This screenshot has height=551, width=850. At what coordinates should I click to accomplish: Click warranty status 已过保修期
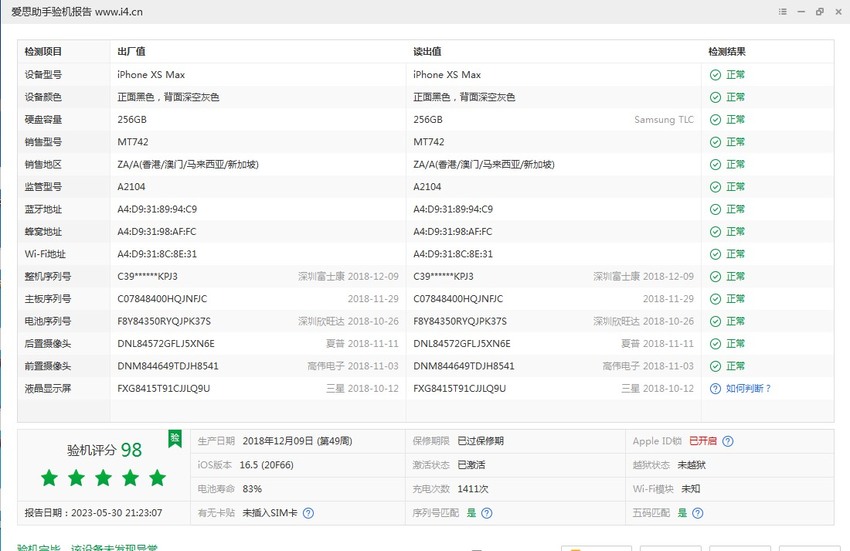coord(481,441)
